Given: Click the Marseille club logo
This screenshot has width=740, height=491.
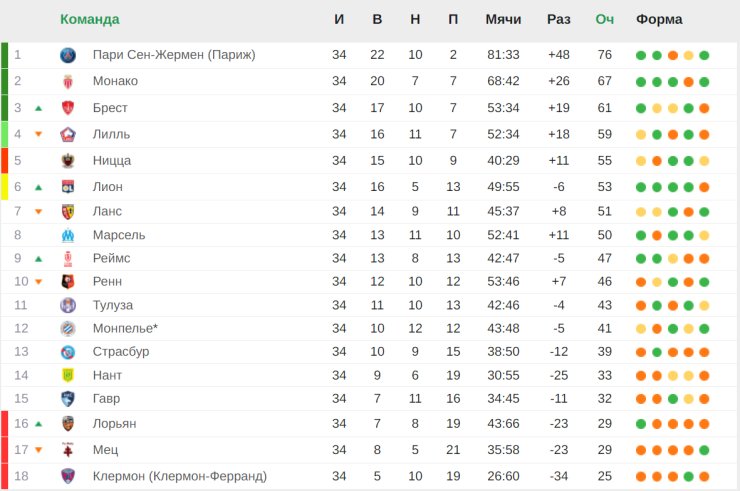Looking at the screenshot, I should pyautogui.click(x=68, y=235).
